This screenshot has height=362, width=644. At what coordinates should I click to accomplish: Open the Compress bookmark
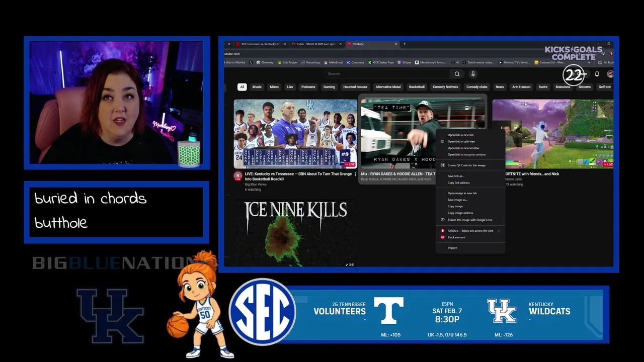pyautogui.click(x=355, y=62)
